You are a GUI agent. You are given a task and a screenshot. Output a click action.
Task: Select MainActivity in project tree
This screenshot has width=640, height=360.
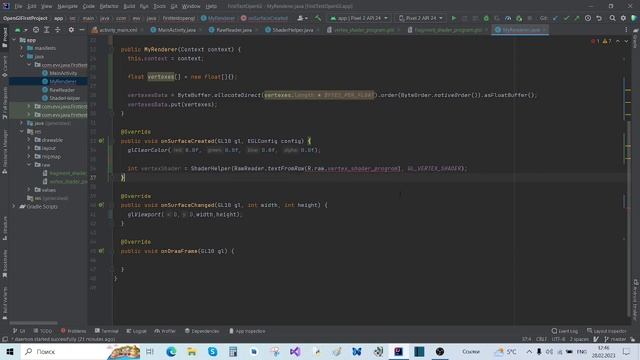pos(63,73)
